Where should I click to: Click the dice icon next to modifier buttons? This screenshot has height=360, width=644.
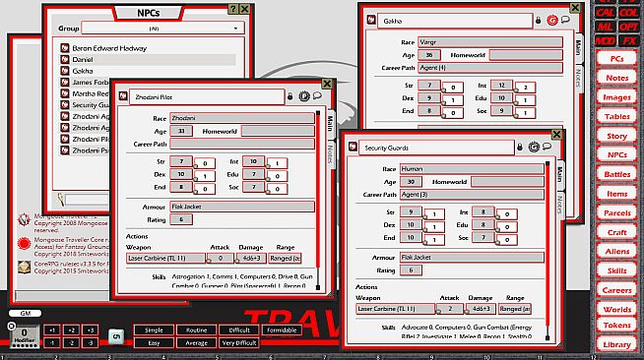(x=116, y=336)
